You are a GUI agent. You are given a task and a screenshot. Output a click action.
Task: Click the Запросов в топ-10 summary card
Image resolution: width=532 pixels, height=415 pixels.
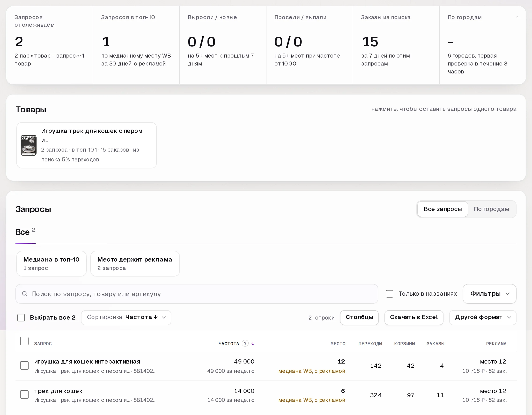tap(136, 45)
